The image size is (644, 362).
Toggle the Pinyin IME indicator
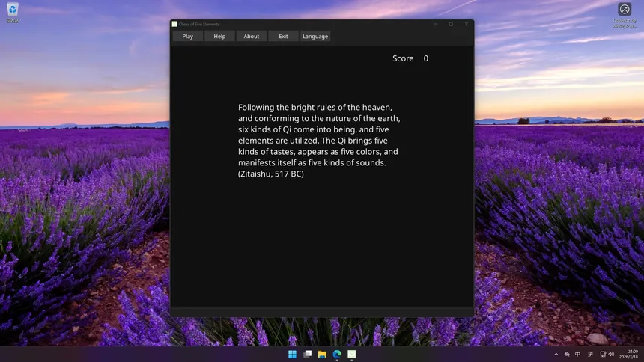click(590, 354)
